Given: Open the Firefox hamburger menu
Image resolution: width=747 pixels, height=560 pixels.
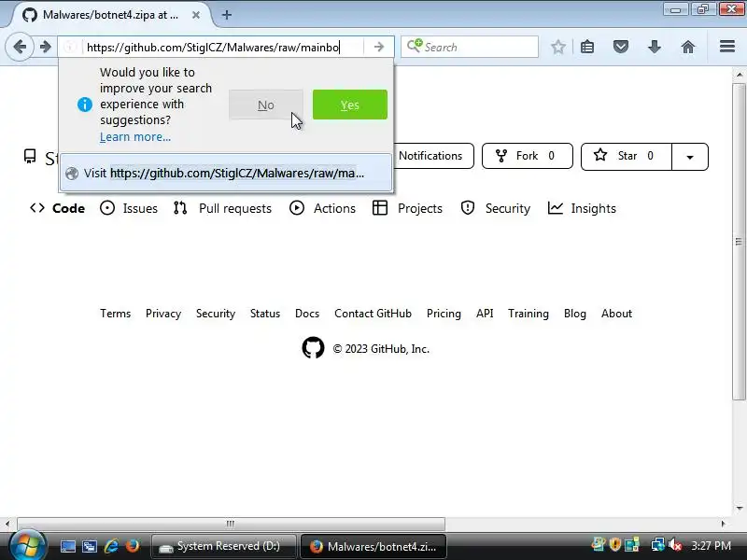Looking at the screenshot, I should [x=726, y=46].
